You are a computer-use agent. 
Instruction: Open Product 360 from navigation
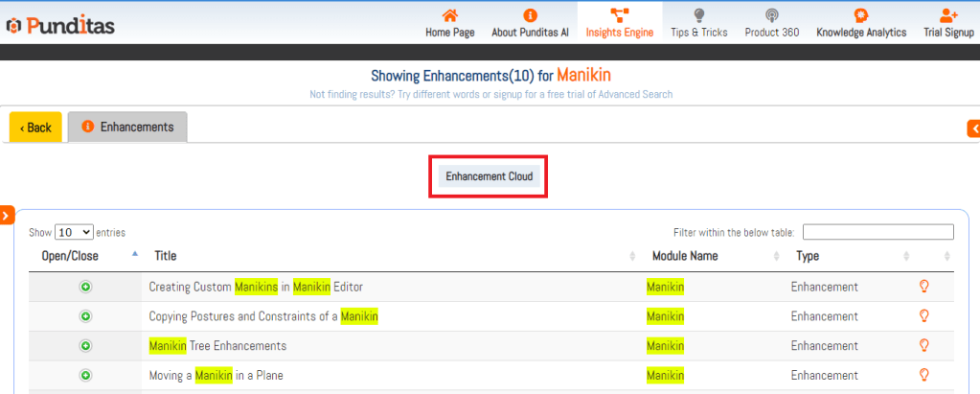click(x=771, y=23)
